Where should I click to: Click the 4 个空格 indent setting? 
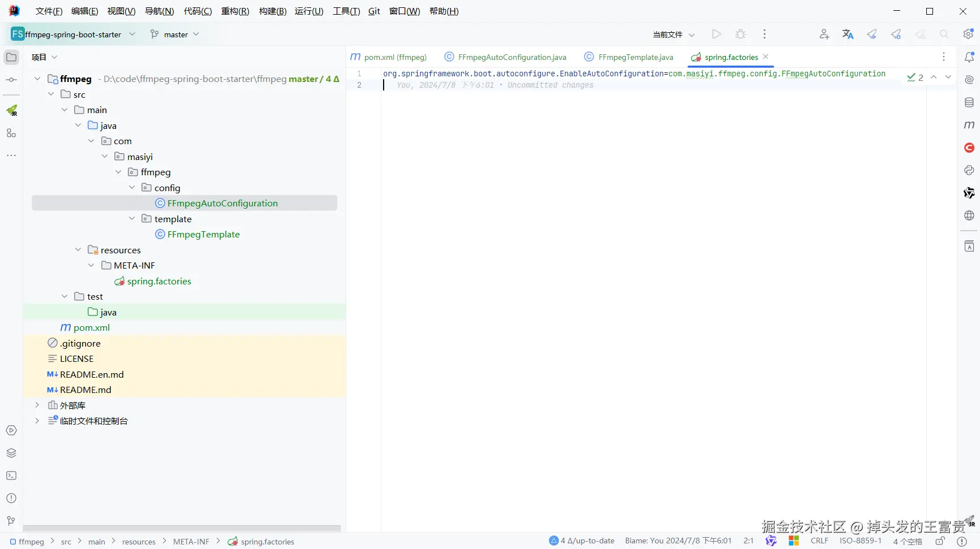click(908, 541)
